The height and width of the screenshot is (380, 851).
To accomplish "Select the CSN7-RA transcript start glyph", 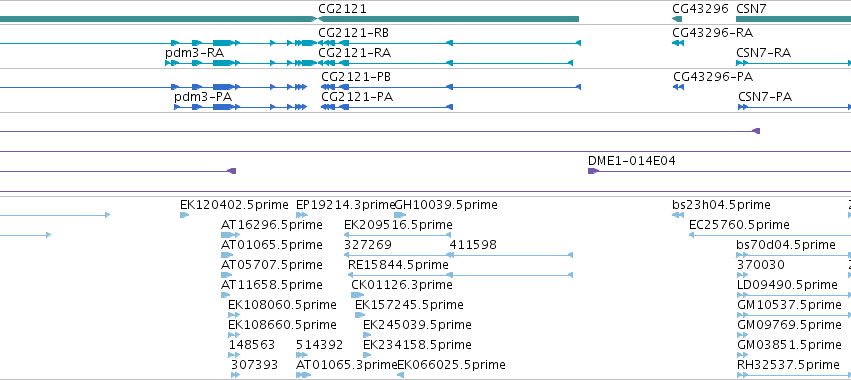I will 742,63.
